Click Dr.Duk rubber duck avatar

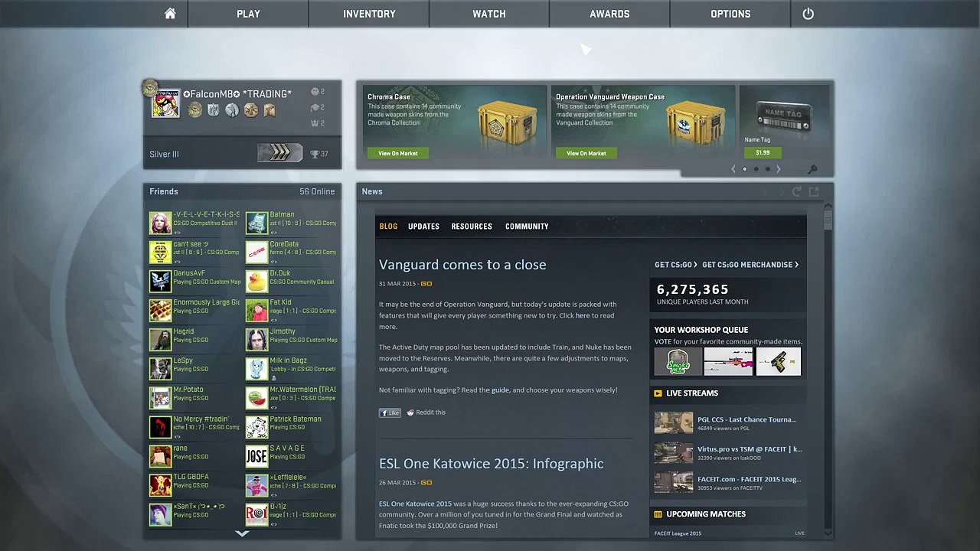(x=256, y=281)
